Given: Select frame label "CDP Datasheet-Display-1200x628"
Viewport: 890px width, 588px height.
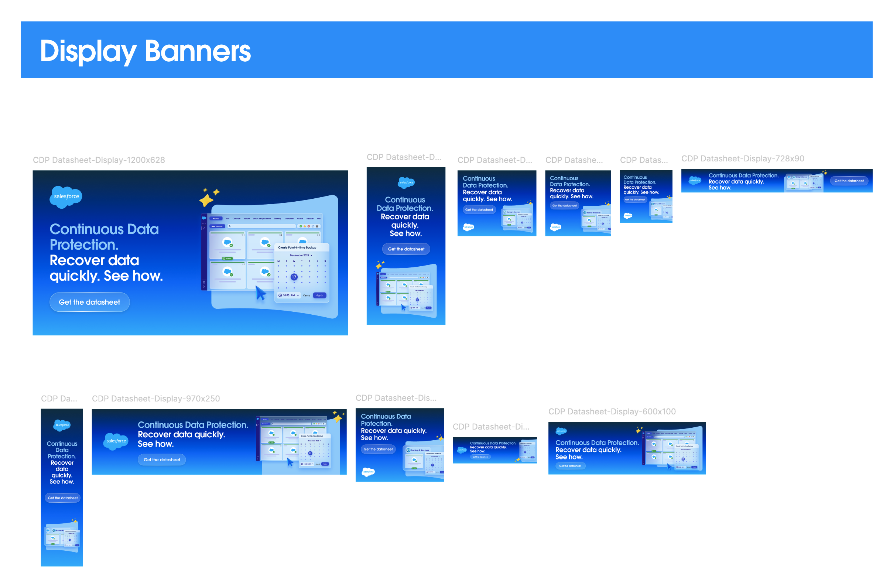Looking at the screenshot, I should pyautogui.click(x=99, y=160).
